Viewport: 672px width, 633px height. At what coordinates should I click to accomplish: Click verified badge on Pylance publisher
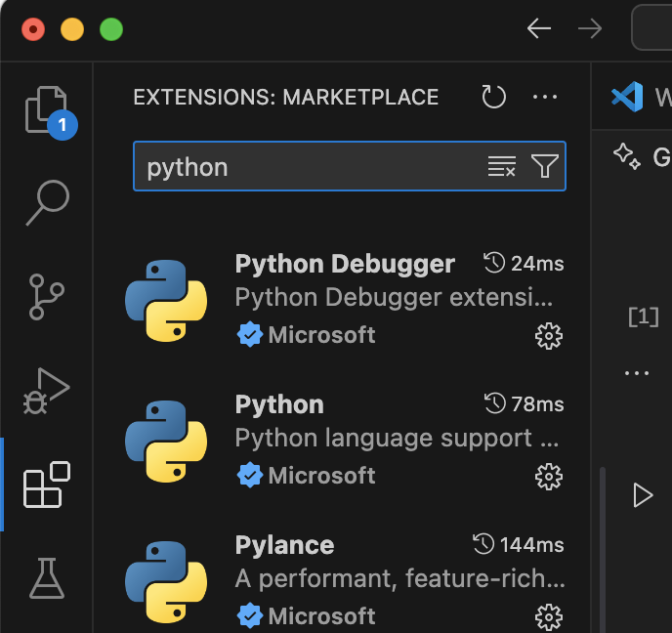(249, 615)
